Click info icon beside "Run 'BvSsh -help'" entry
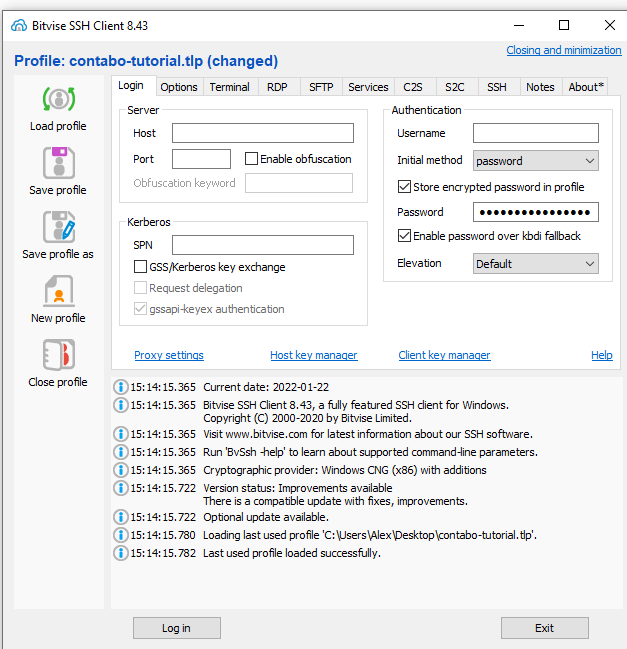This screenshot has width=627, height=649. [x=120, y=452]
